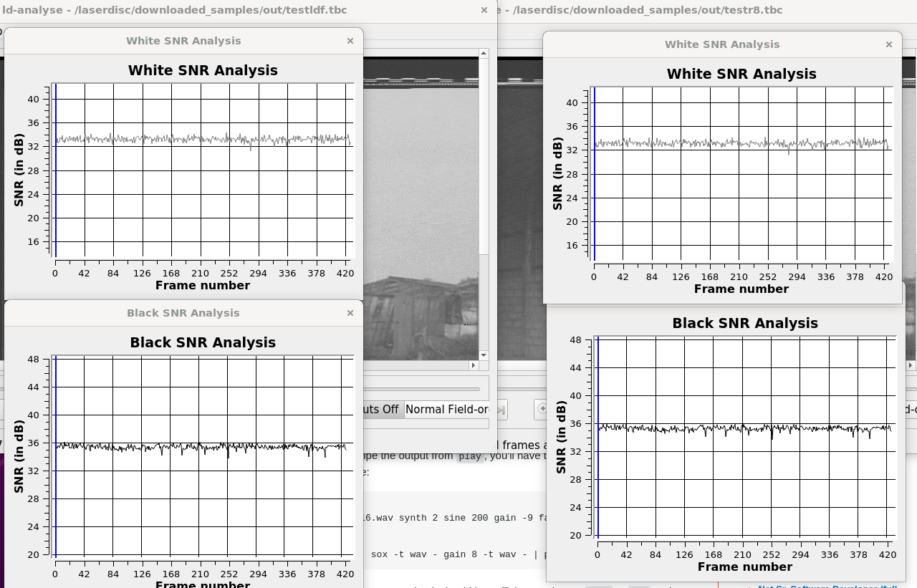Click the frame position slider in the testldf.tbc window
Viewport: 917px width, 588px height.
click(x=423, y=389)
